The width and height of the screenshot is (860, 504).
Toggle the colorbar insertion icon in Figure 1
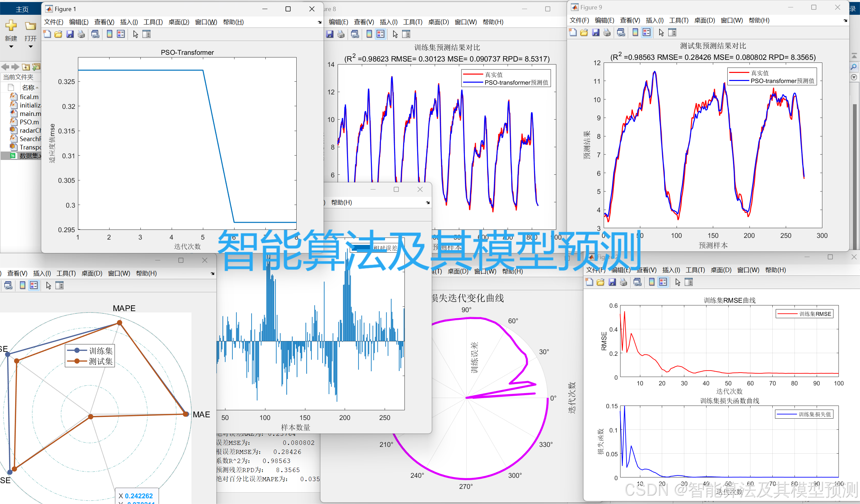(x=109, y=34)
